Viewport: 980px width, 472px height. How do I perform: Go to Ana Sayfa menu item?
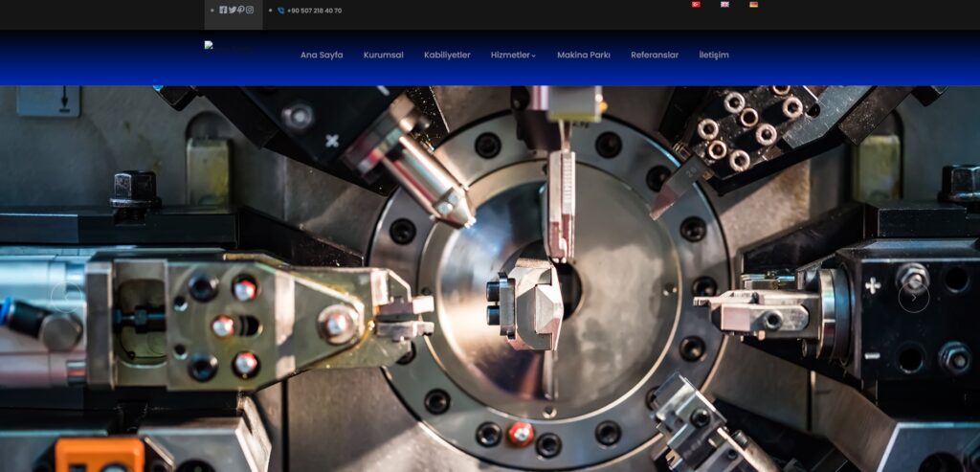(322, 55)
